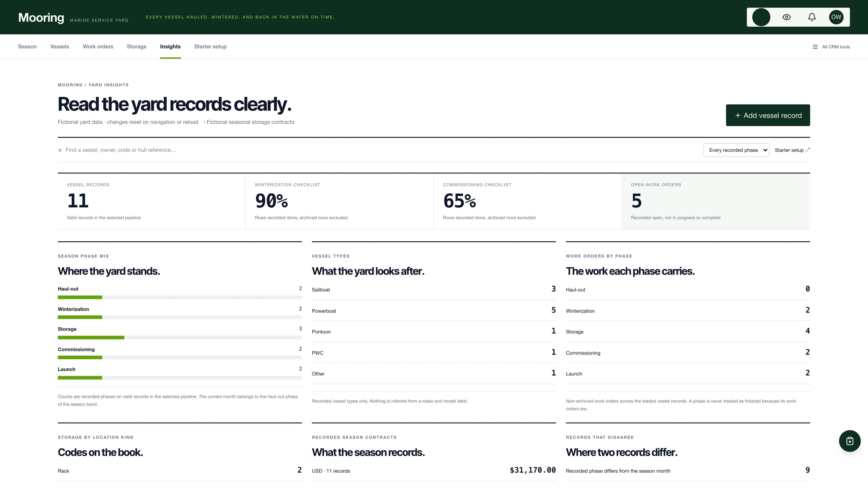Click the Haul-out progress bar in phase mix

(180, 297)
